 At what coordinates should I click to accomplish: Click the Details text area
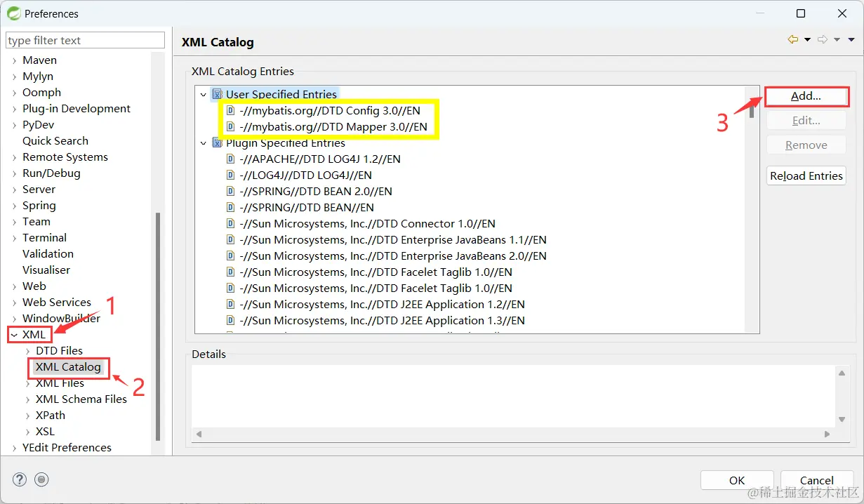(514, 395)
